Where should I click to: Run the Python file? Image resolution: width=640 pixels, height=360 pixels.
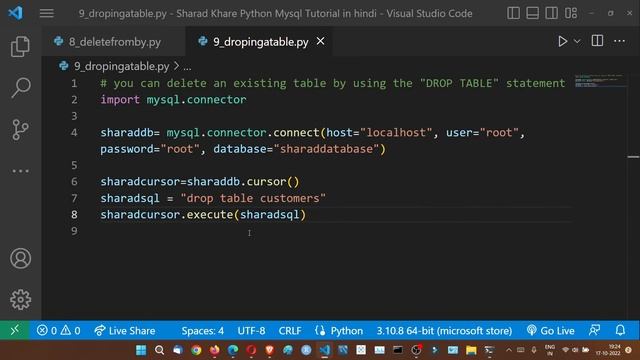pyautogui.click(x=562, y=41)
